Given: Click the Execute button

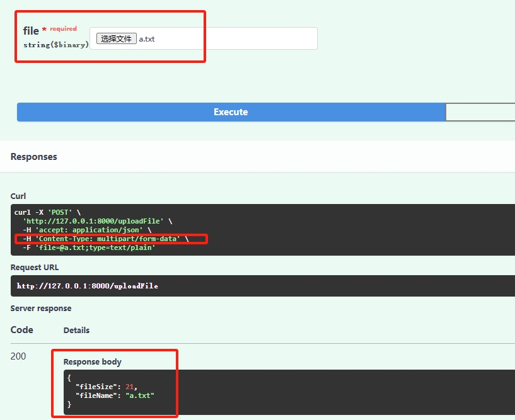Looking at the screenshot, I should pos(231,112).
